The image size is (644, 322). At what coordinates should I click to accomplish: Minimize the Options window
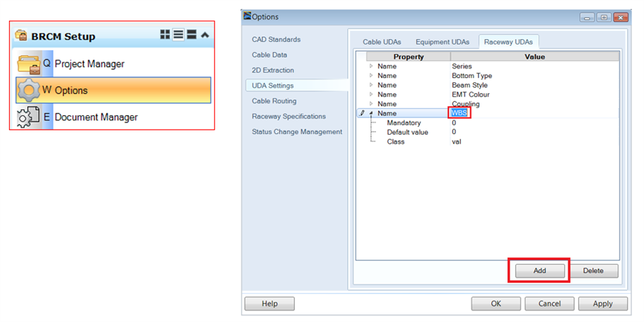[x=587, y=17]
